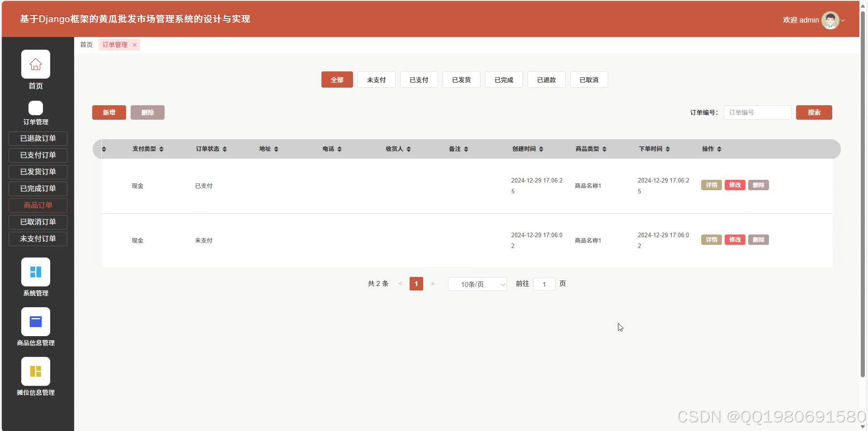Click the 搜索 button
This screenshot has height=431, width=868.
(x=814, y=112)
